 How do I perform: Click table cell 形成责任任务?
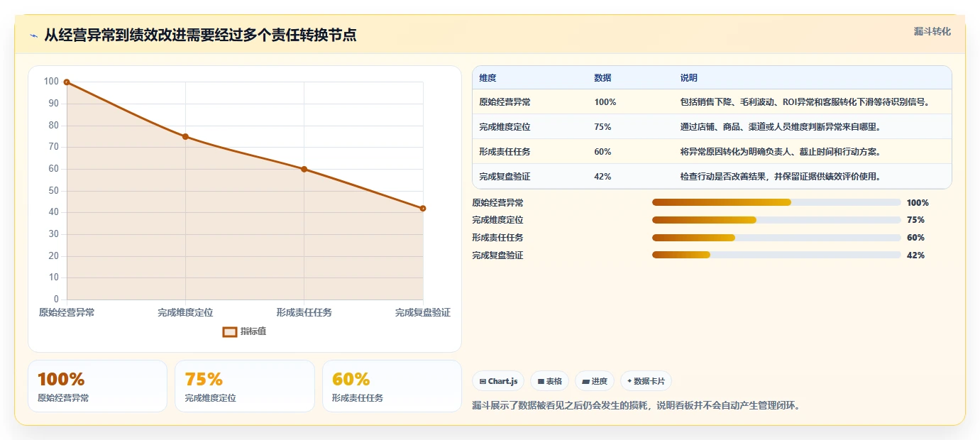pos(505,151)
